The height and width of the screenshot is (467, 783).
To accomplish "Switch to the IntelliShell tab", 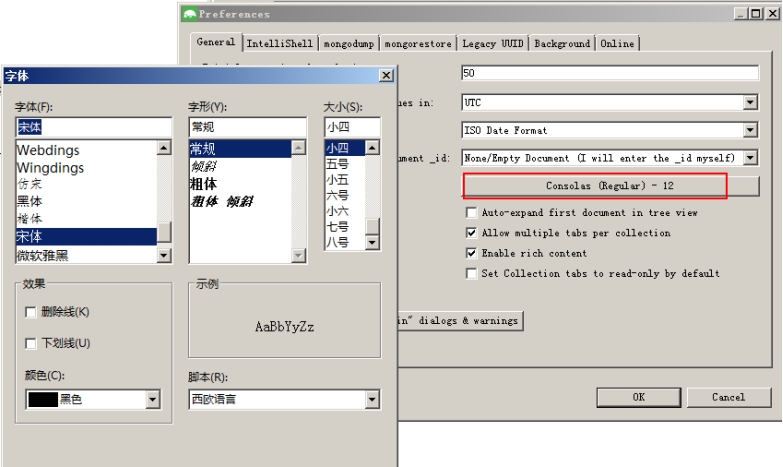I will point(280,43).
